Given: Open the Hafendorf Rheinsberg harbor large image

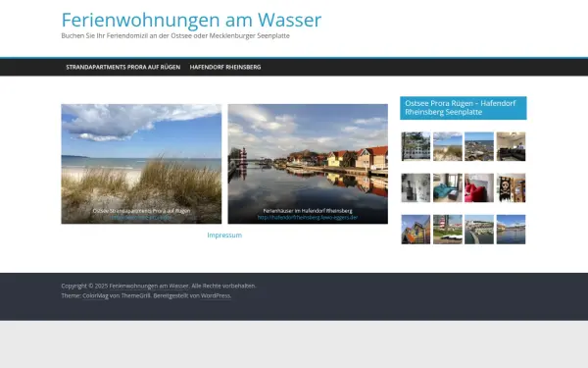Looking at the screenshot, I should pos(308,164).
